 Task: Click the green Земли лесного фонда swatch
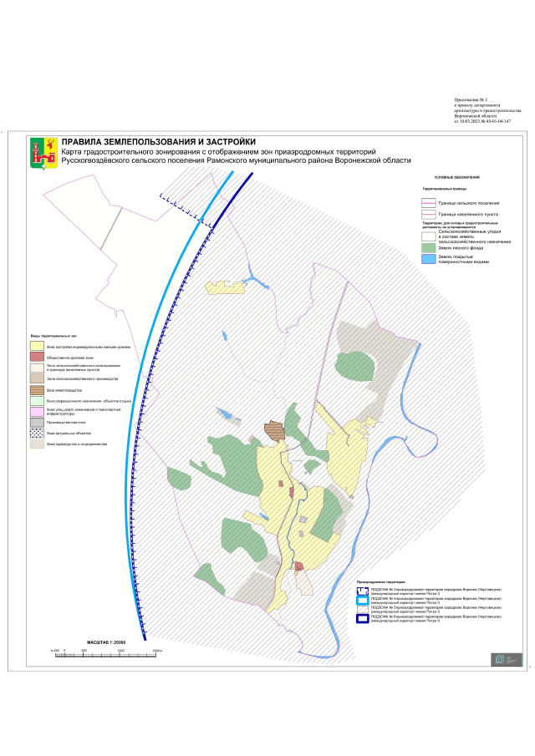click(430, 248)
